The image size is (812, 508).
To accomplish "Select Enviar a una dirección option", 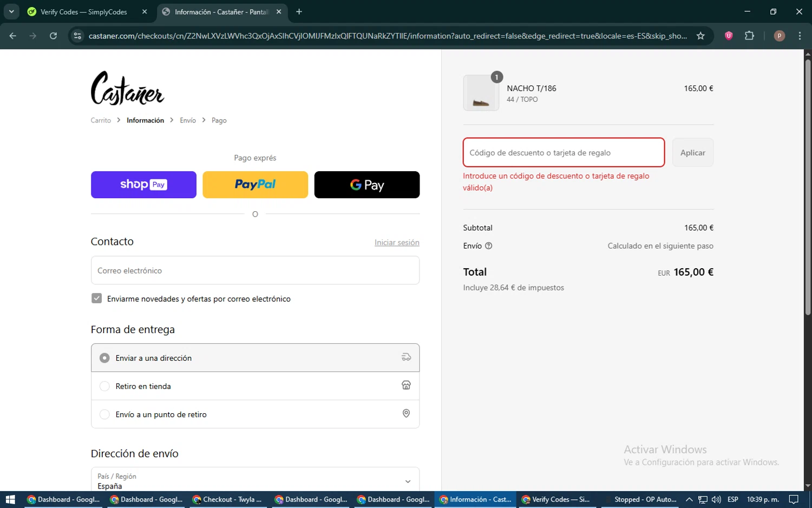I will (x=255, y=358).
